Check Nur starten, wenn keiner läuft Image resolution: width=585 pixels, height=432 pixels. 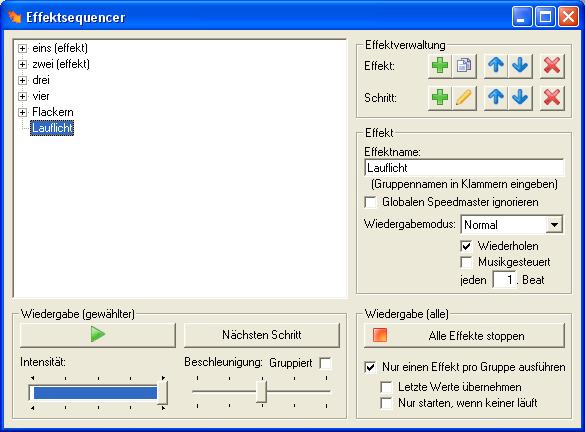[386, 403]
